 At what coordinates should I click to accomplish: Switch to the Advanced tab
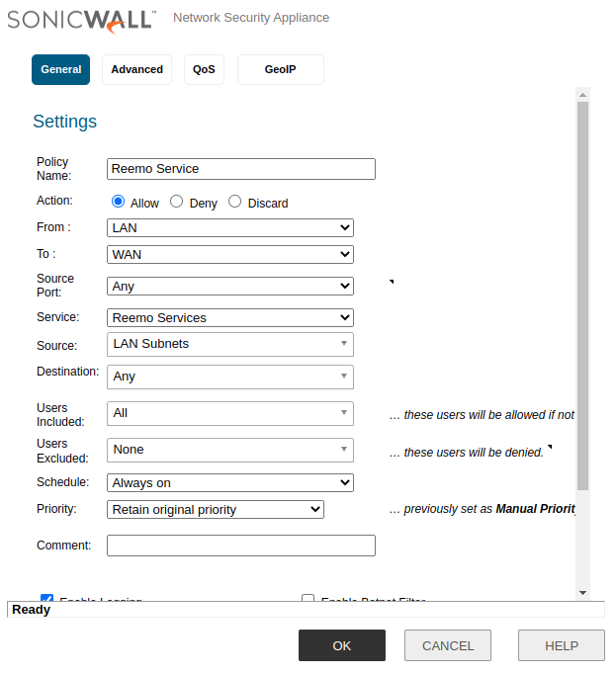click(x=136, y=70)
